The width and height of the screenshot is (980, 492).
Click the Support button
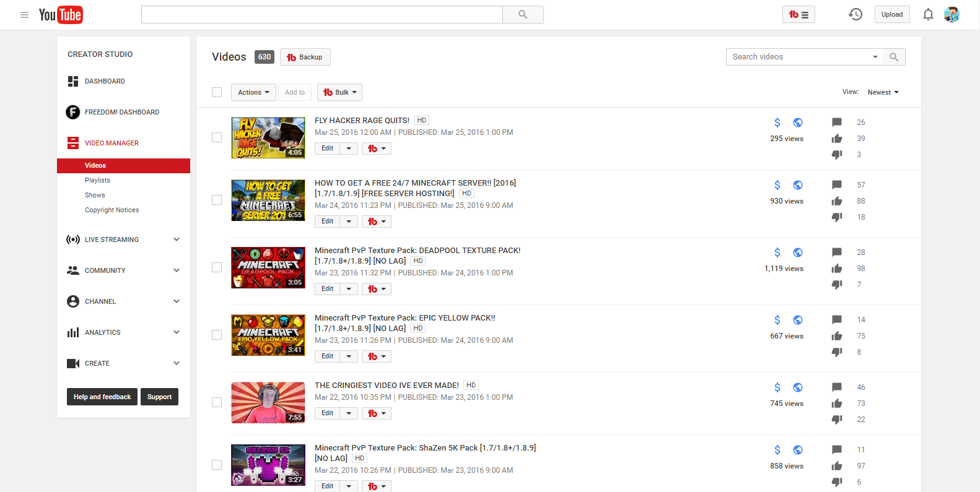[159, 397]
